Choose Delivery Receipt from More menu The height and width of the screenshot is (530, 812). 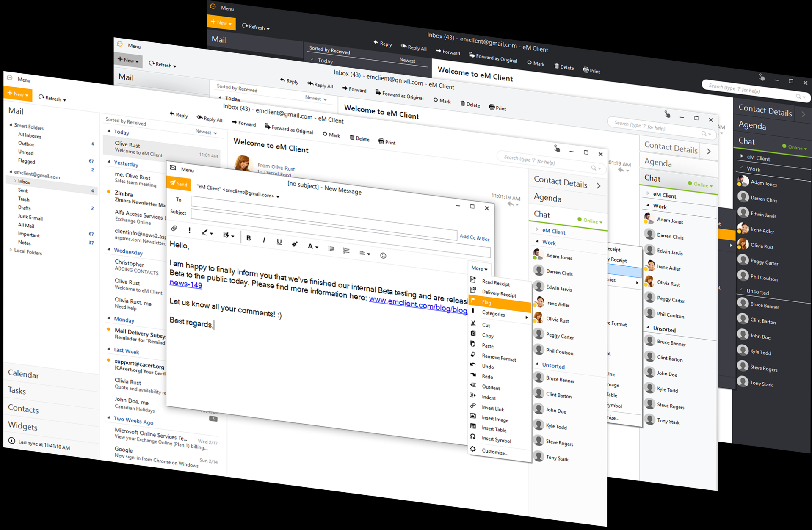click(499, 294)
